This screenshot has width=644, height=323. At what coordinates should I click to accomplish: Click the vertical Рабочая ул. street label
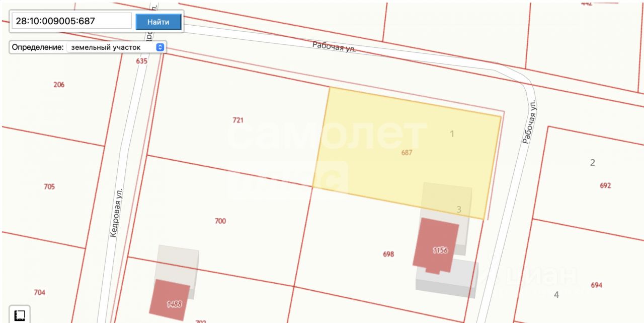pyautogui.click(x=529, y=122)
